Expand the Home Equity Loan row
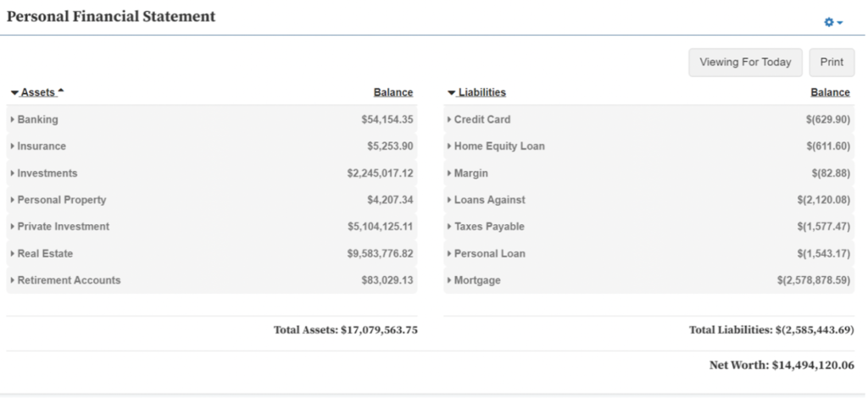Viewport: 868px width, 403px height. coord(498,146)
